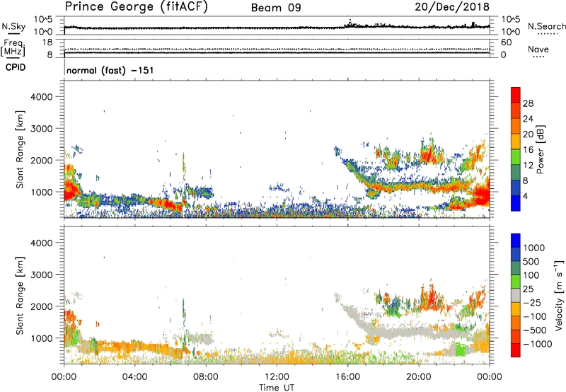Click the gray segment of Velocity colorbar
Viewport: 566px width, 392px height.
(x=516, y=295)
